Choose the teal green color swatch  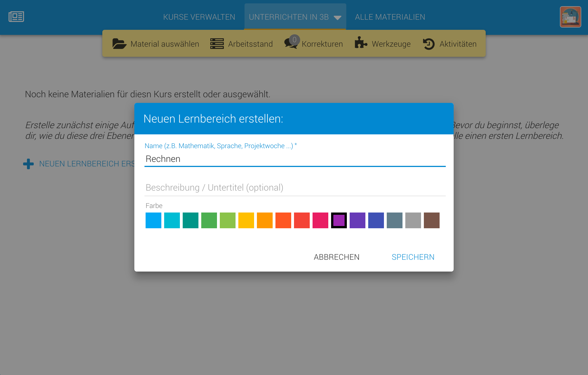[x=191, y=220]
